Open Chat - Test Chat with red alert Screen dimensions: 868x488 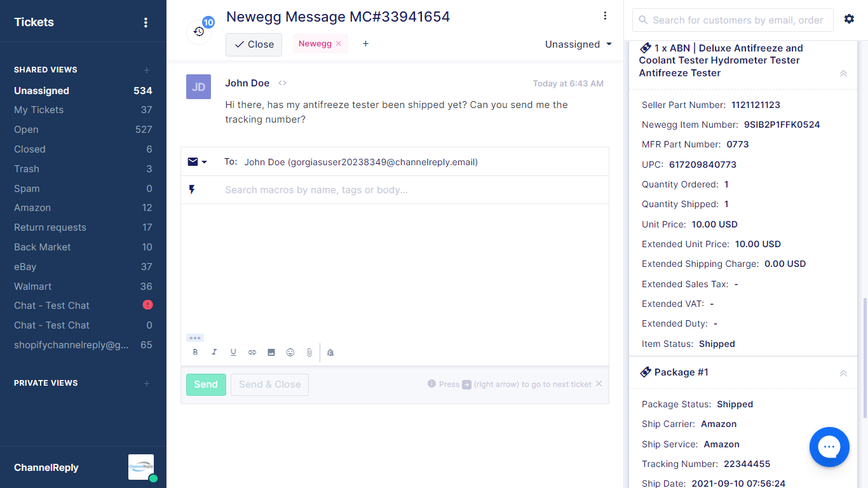click(83, 306)
